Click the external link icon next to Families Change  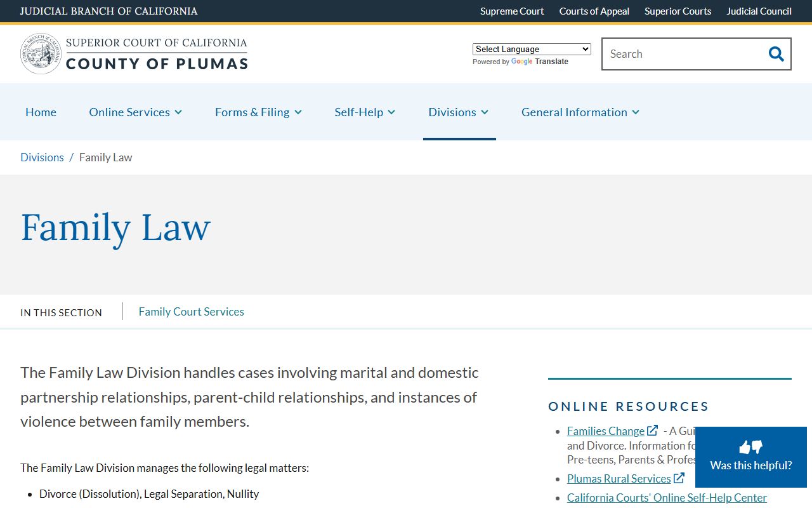point(652,431)
